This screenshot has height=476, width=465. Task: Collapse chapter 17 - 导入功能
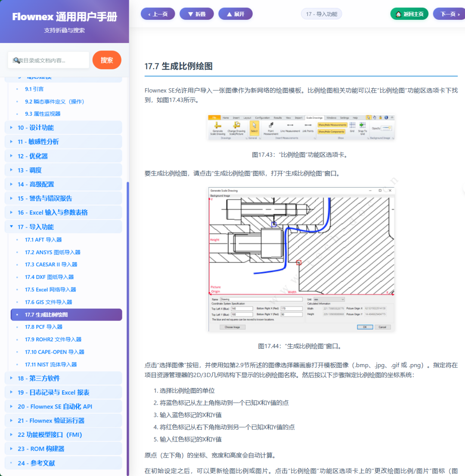[x=63, y=227]
